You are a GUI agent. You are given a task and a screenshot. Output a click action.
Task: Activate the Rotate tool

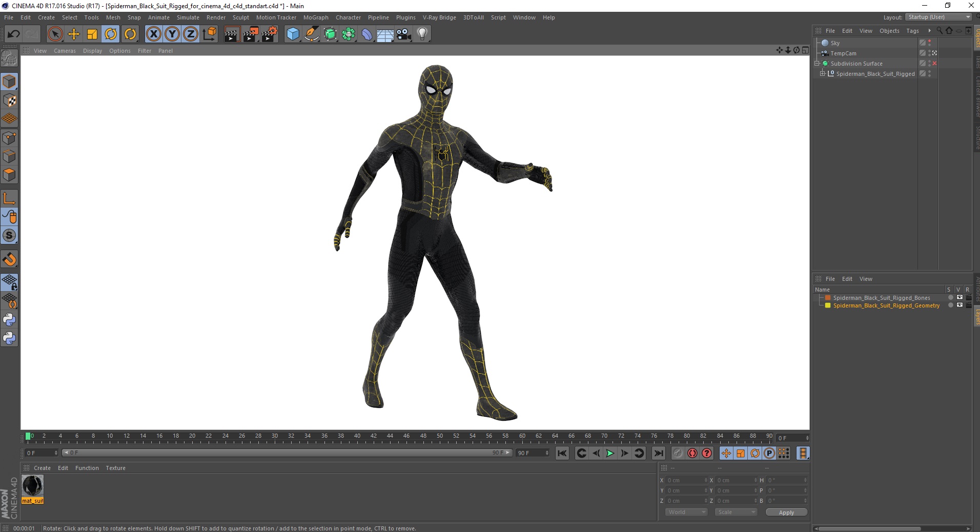(111, 34)
